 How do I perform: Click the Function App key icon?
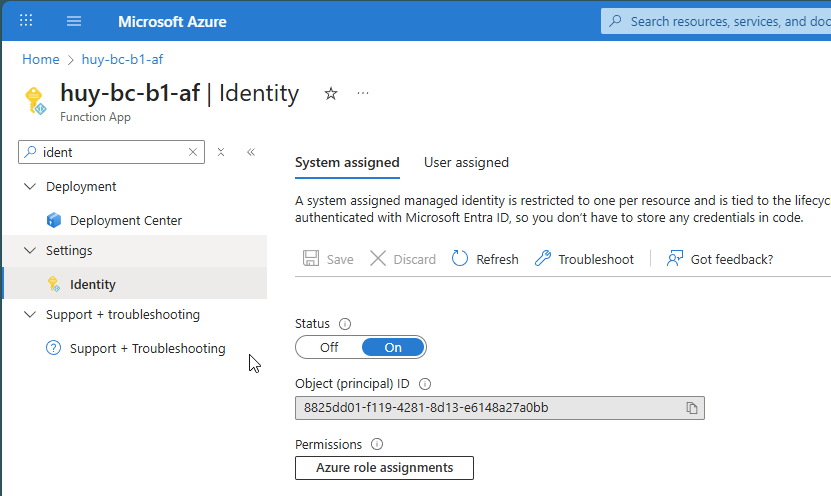[36, 101]
